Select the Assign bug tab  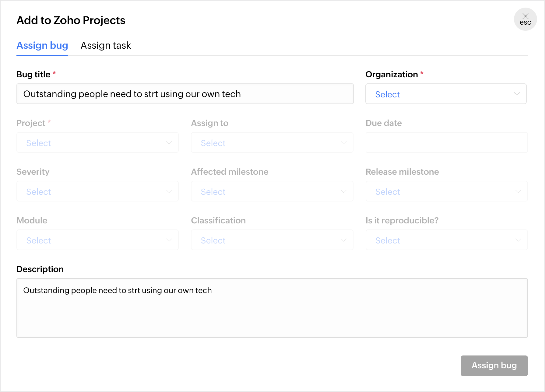tap(42, 46)
